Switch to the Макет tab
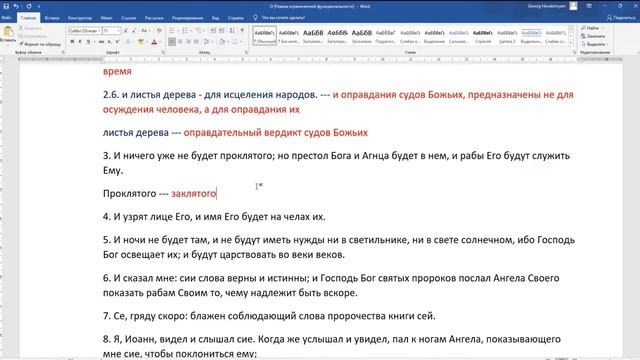This screenshot has height=360, width=640. pos(106,18)
